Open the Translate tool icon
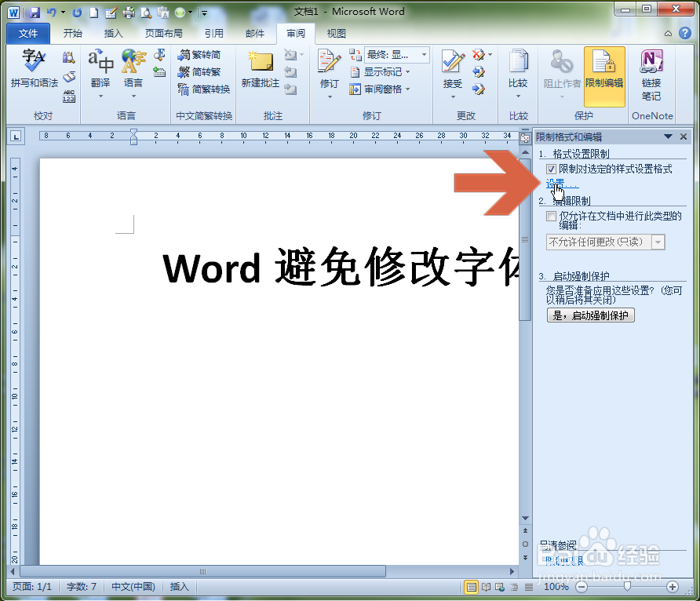This screenshot has width=700, height=601. pos(100,61)
